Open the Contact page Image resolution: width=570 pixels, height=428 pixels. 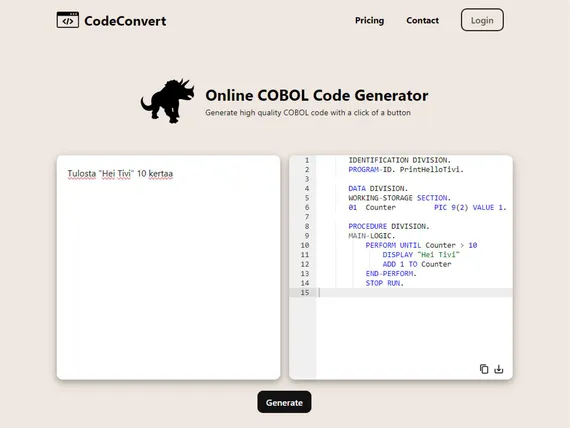tap(422, 20)
